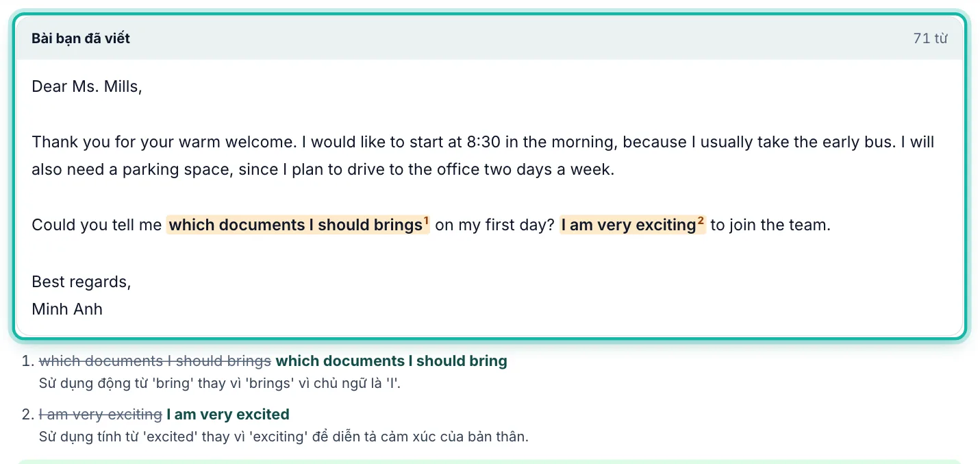Click the greeting line 'Dear Ms. Mills,'

pos(87,86)
